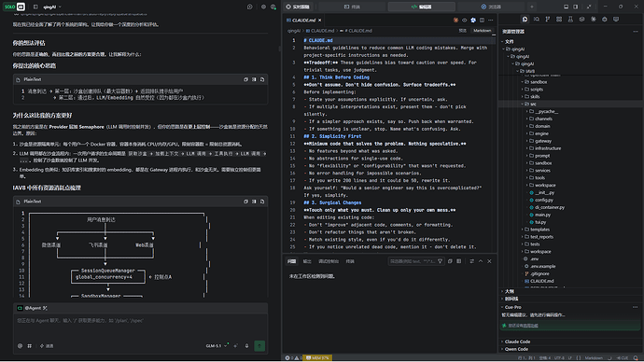
Task: Open the Source Control branch icon
Action: (x=548, y=20)
